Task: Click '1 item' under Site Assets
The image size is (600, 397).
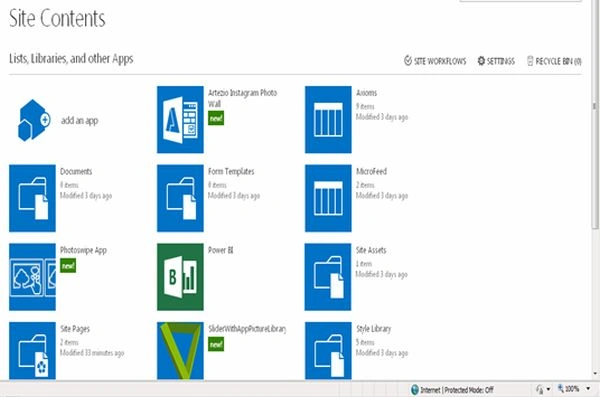Action: click(x=364, y=264)
